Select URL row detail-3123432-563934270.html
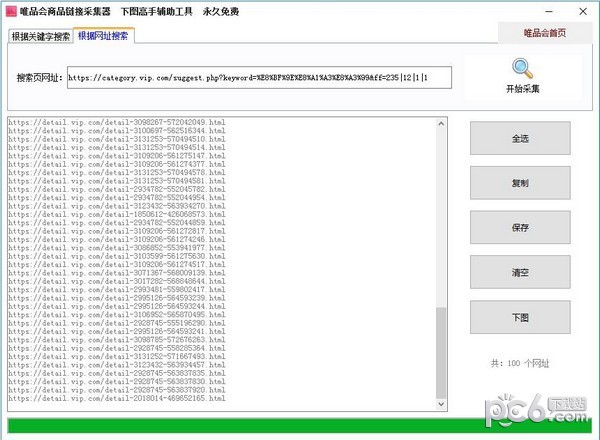The width and height of the screenshot is (600, 440). 117,206
